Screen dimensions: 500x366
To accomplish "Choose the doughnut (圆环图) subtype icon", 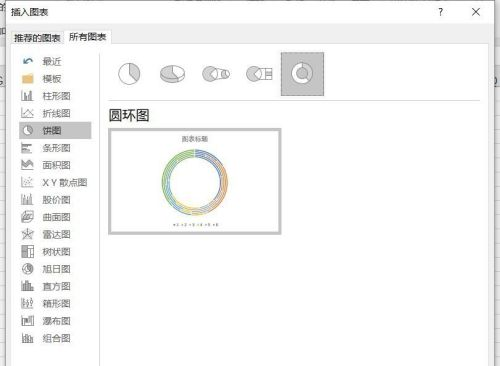I will 302,74.
